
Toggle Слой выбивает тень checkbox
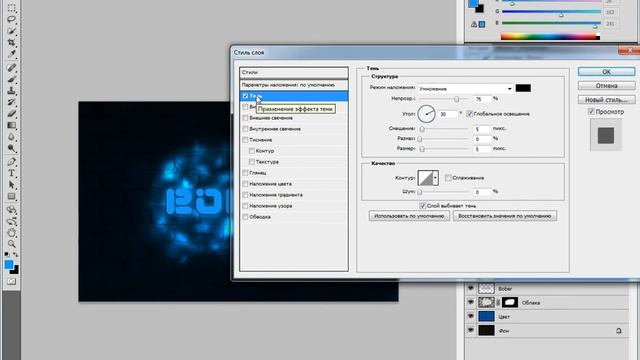(x=423, y=206)
